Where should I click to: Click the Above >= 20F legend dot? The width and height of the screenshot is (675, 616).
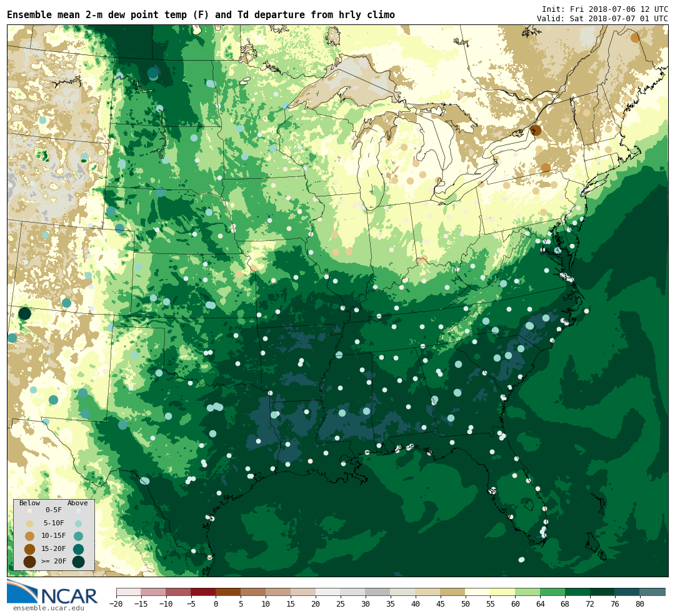[x=78, y=562]
